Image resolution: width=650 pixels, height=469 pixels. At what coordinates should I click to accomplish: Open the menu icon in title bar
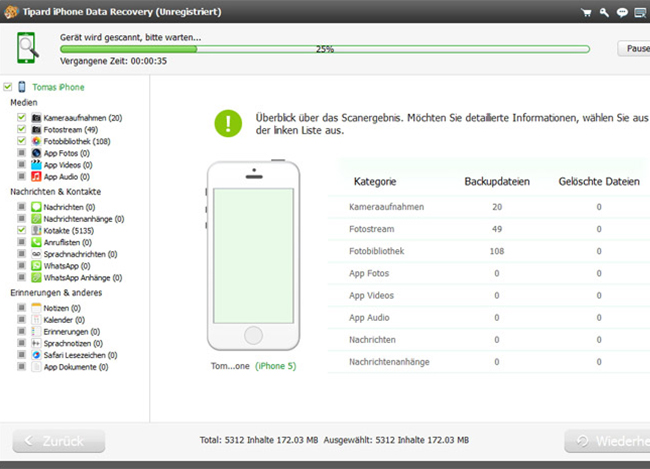pos(640,13)
